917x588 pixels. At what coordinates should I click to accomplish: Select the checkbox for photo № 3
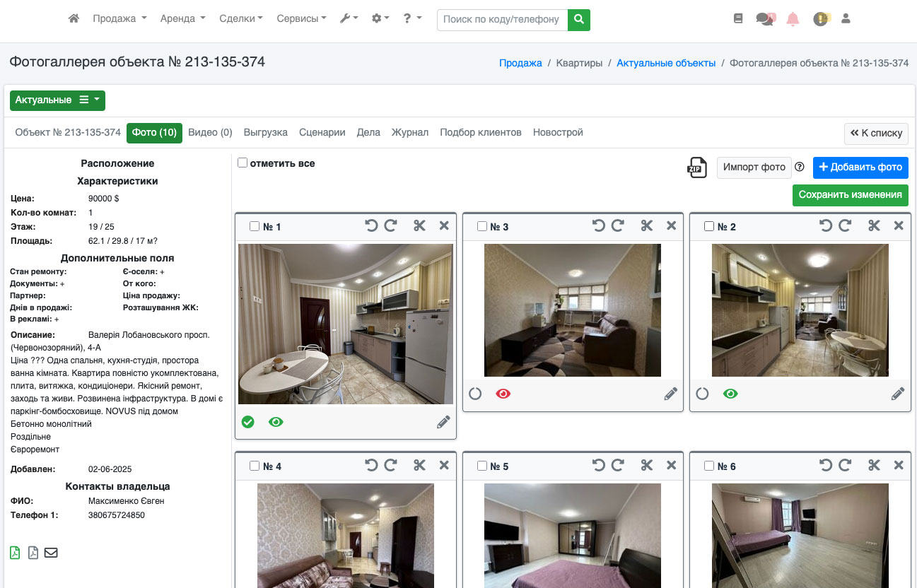(482, 226)
